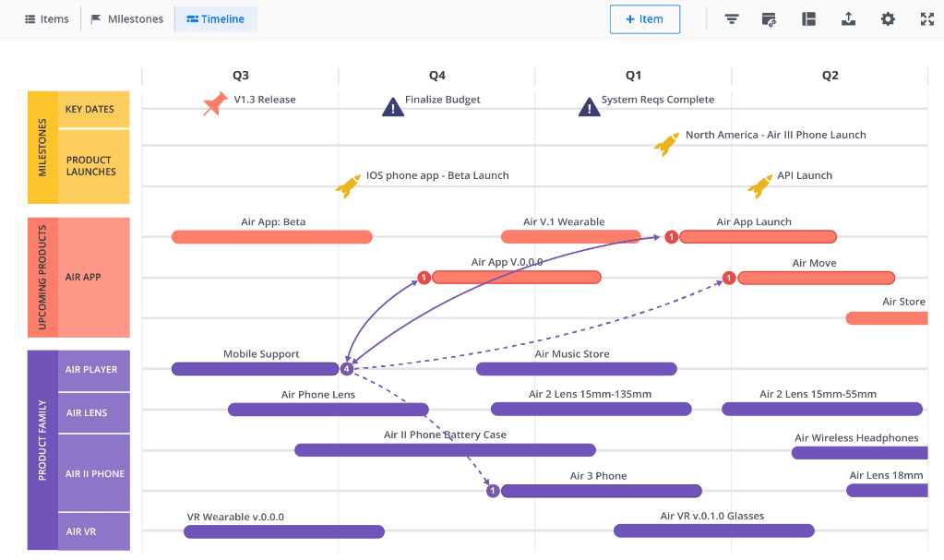Select the Air Music Store bar
The width and height of the screenshot is (944, 560).
point(576,369)
